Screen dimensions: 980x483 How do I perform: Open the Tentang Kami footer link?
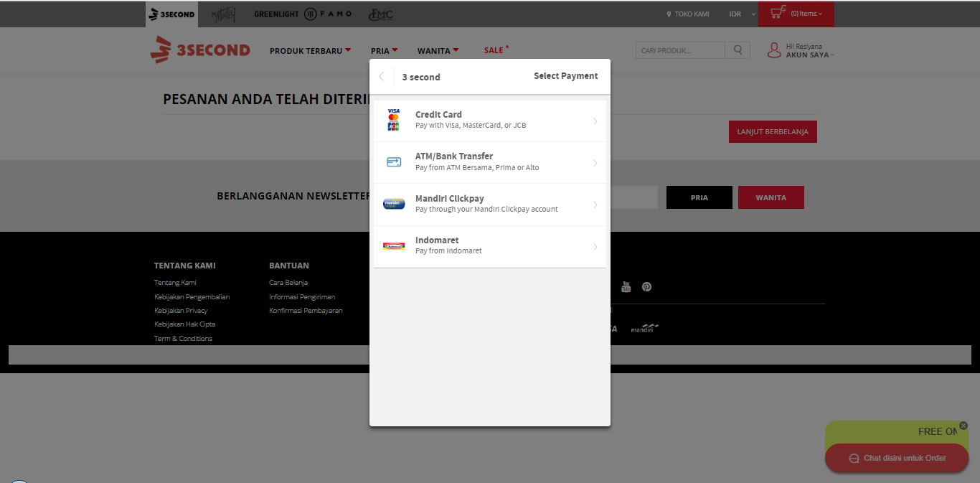click(175, 283)
